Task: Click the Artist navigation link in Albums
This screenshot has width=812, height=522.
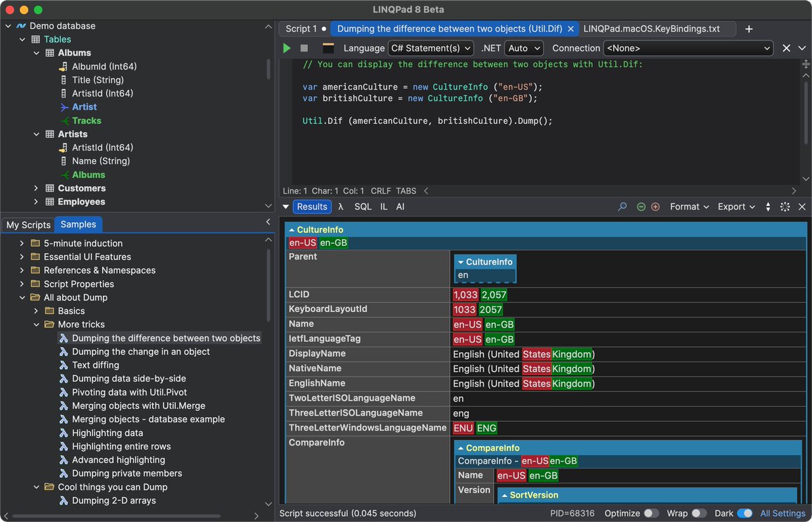Action: [84, 107]
